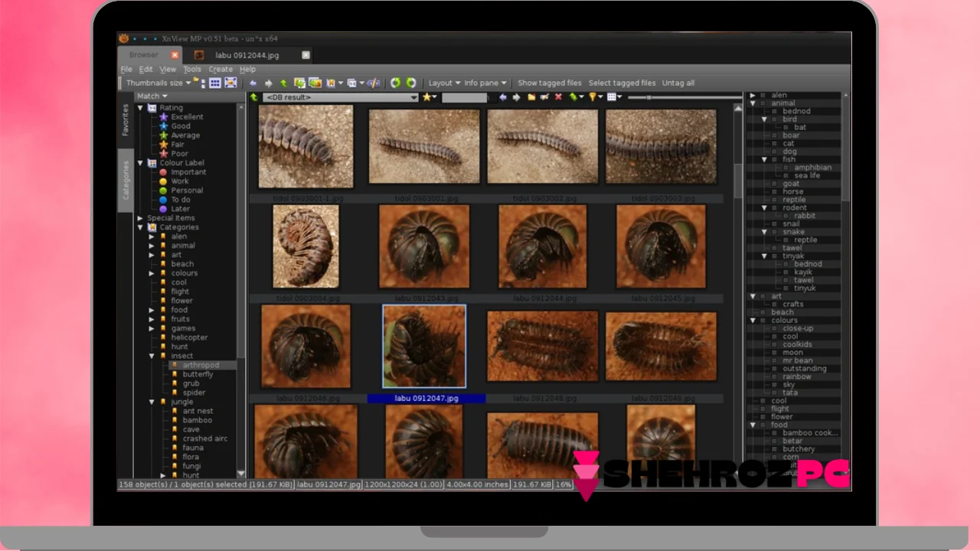
Task: Open the Layout dropdown
Action: (444, 83)
